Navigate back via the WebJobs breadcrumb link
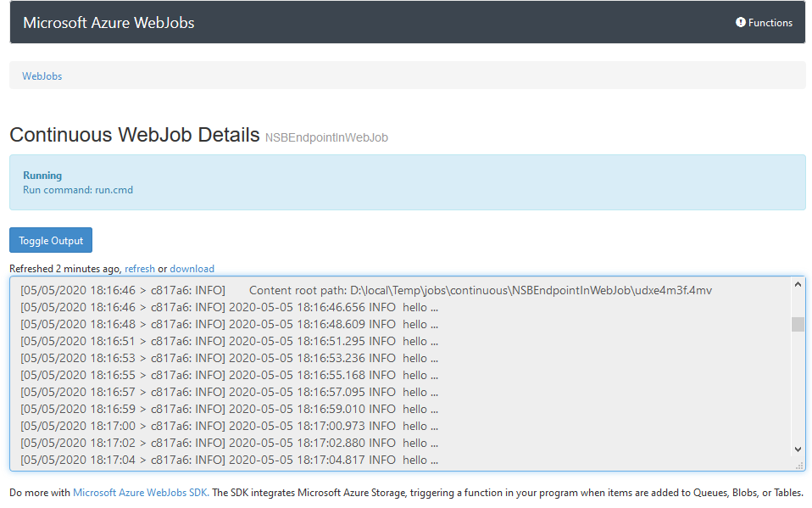 (42, 75)
